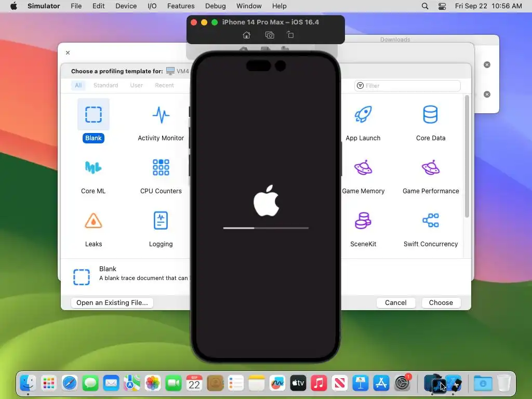Open Mail from the Dock
532x399 pixels.
tap(111, 383)
